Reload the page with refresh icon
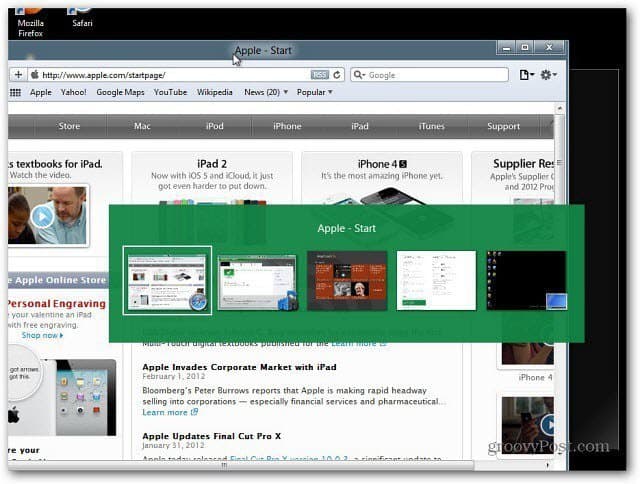 pyautogui.click(x=337, y=75)
